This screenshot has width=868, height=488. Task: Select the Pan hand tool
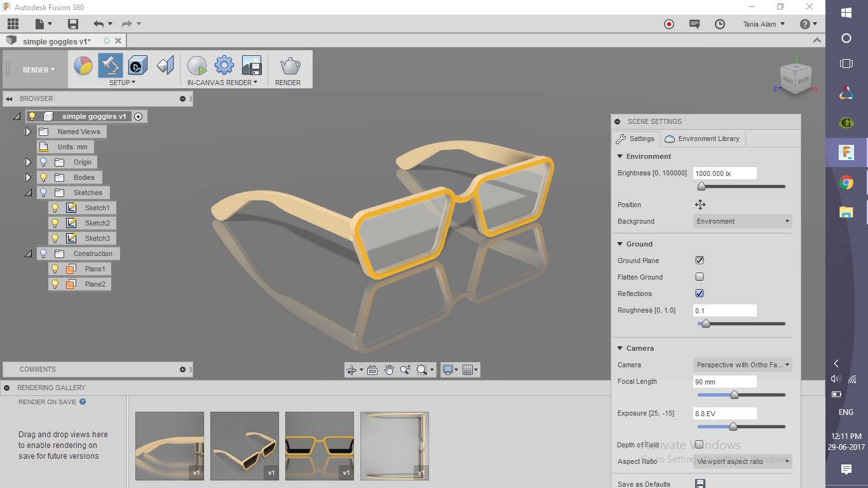coord(389,370)
